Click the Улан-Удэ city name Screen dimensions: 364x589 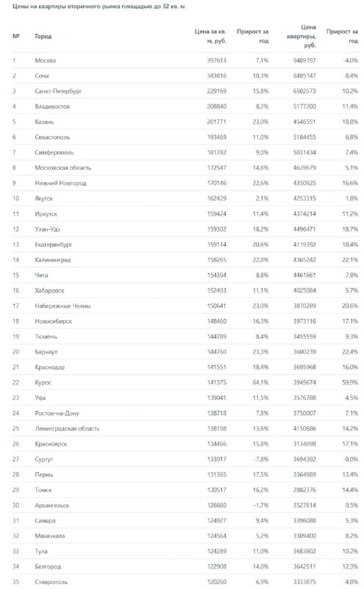[47, 230]
